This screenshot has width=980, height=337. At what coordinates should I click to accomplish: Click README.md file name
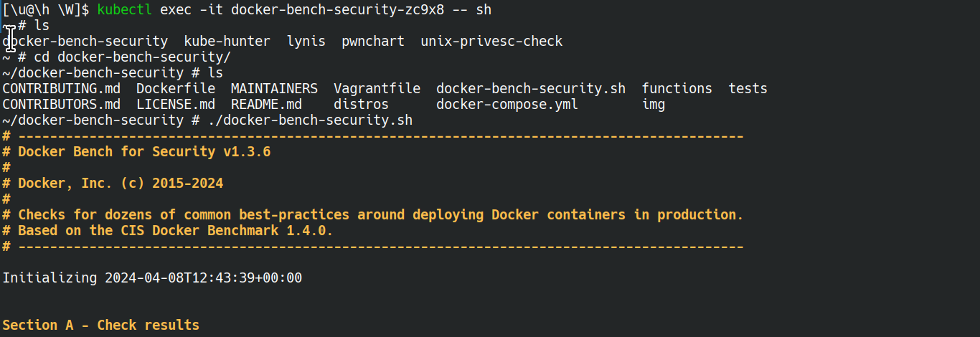point(267,105)
